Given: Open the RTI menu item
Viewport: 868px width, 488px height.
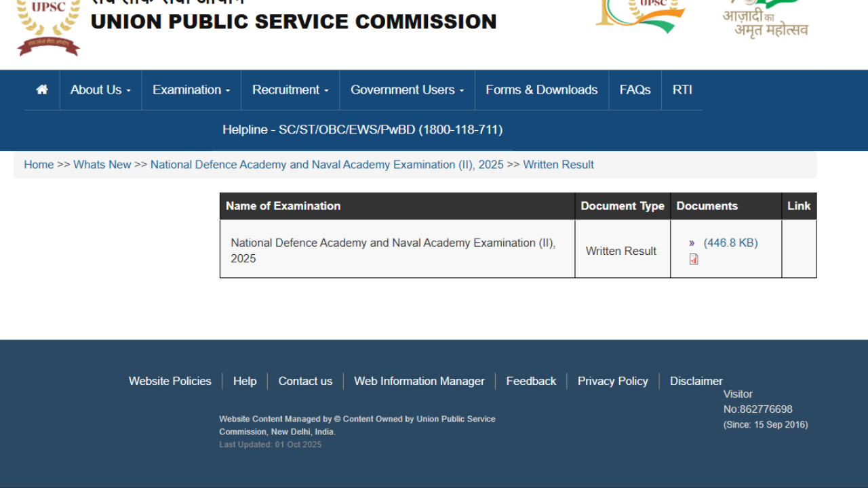Looking at the screenshot, I should click(682, 89).
